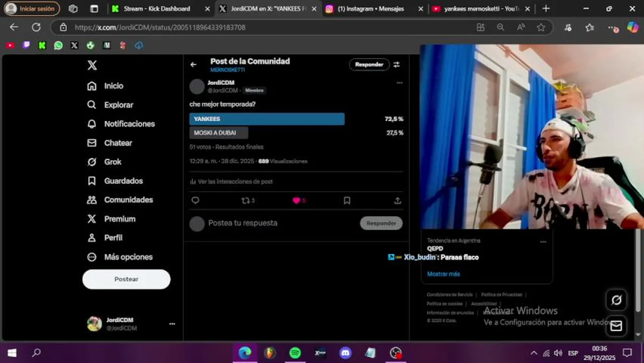Open the favorites list icon
The width and height of the screenshot is (644, 363).
click(x=590, y=27)
